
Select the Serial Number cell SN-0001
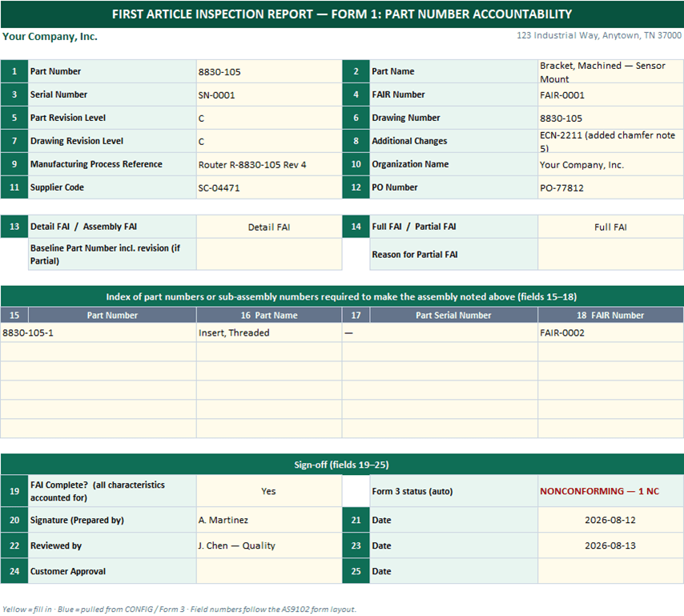pyautogui.click(x=269, y=95)
